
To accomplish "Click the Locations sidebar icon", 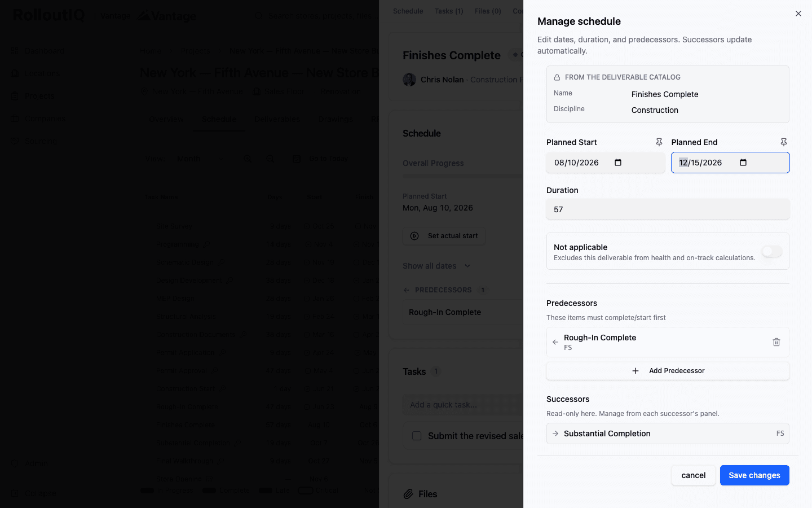I will pyautogui.click(x=15, y=73).
